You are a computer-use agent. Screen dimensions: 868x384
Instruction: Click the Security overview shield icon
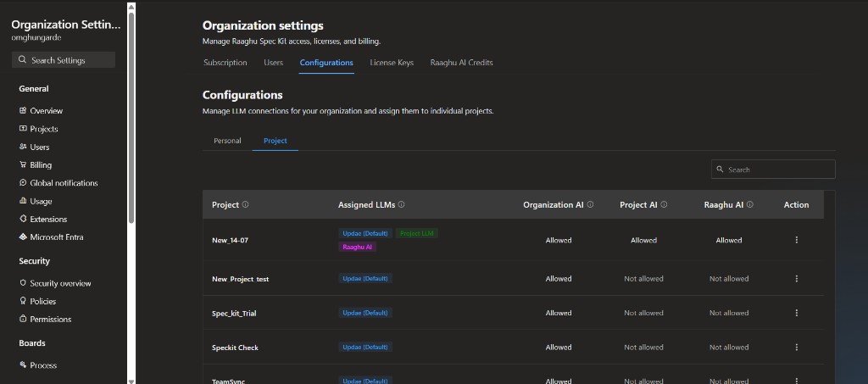(x=23, y=283)
